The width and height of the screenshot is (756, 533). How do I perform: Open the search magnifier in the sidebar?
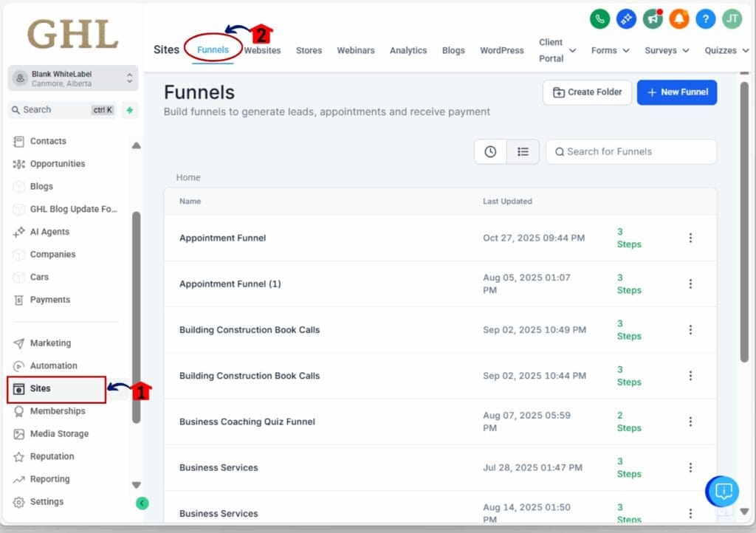(17, 110)
